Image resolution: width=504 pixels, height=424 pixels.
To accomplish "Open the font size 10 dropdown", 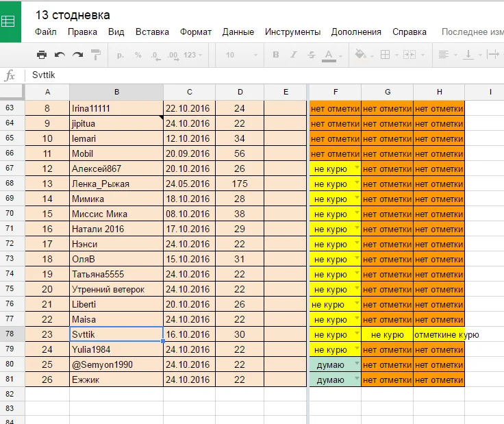I will [238, 55].
